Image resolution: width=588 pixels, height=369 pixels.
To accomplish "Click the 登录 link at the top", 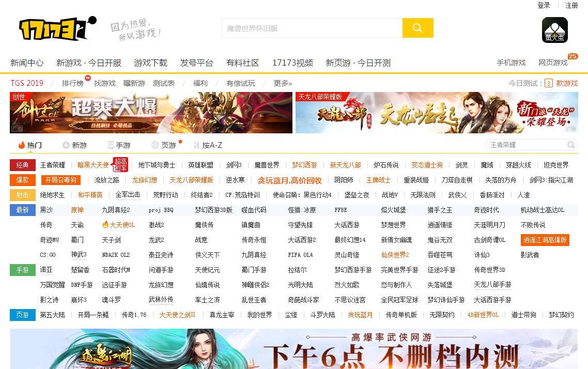I will click(544, 5).
